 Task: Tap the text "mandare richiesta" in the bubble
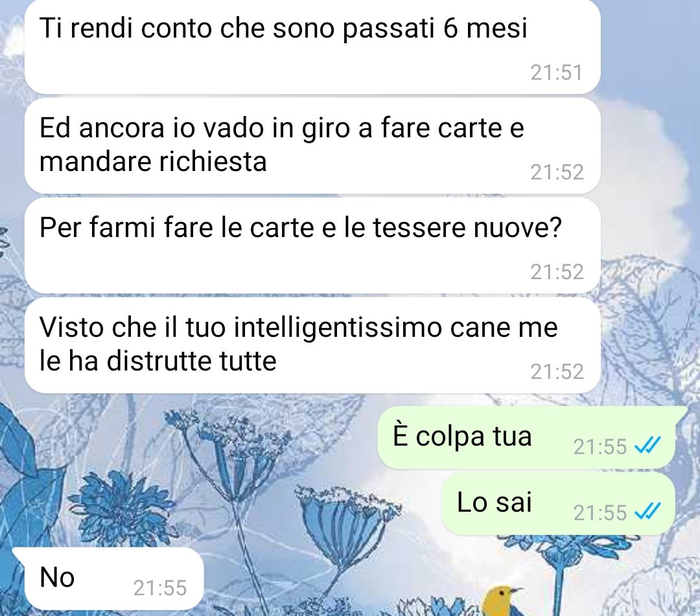[x=153, y=161]
